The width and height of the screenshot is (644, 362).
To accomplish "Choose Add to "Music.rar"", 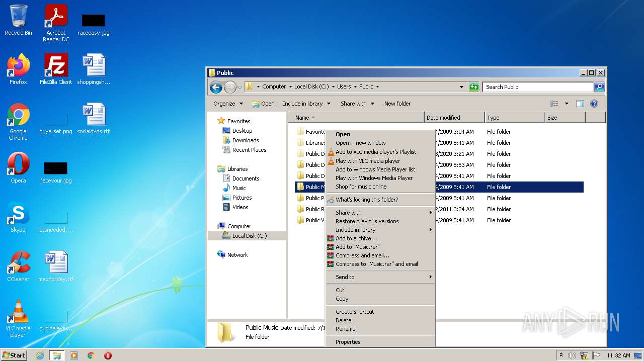I will (380, 247).
